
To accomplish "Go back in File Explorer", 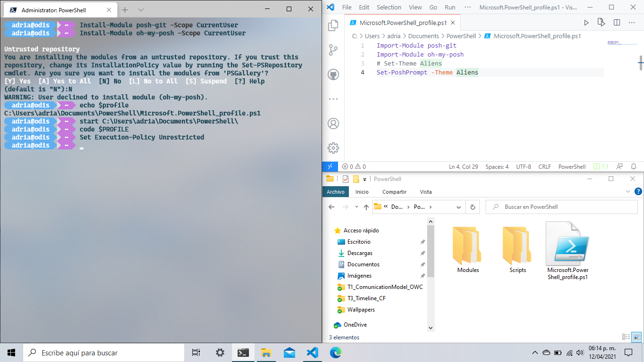I will coord(332,207).
